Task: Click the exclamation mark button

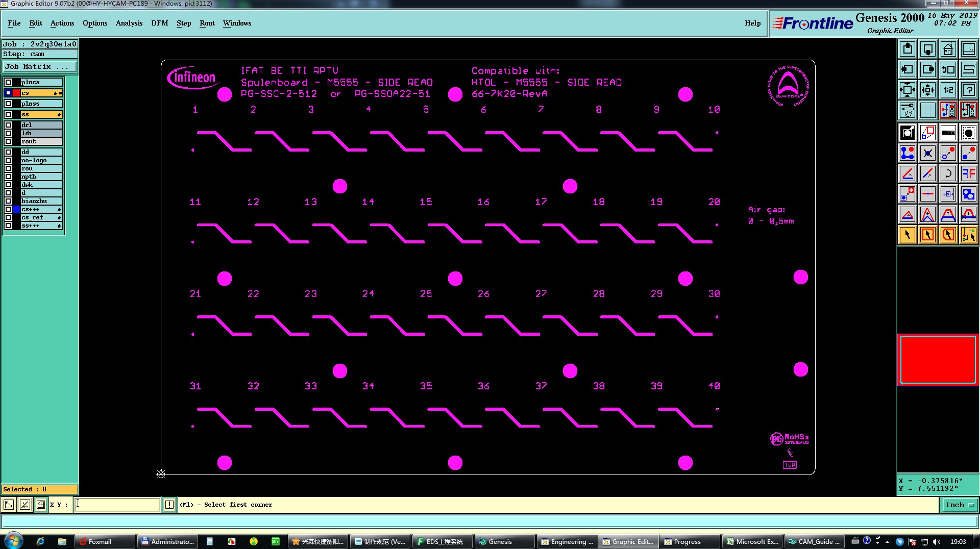Action: tap(169, 505)
